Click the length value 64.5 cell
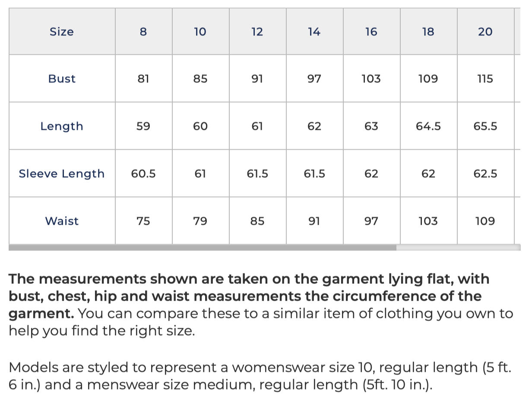Screen dimensions: 532x415 click(x=429, y=126)
